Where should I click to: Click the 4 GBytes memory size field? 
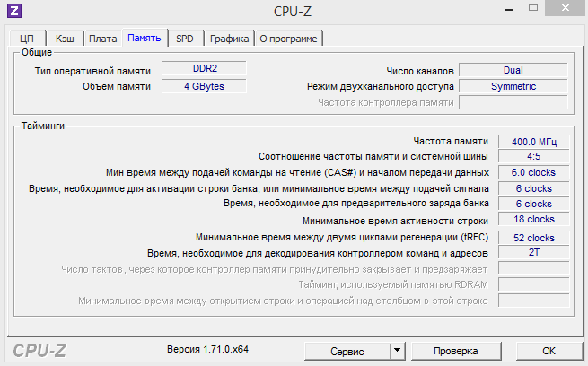pyautogui.click(x=205, y=86)
